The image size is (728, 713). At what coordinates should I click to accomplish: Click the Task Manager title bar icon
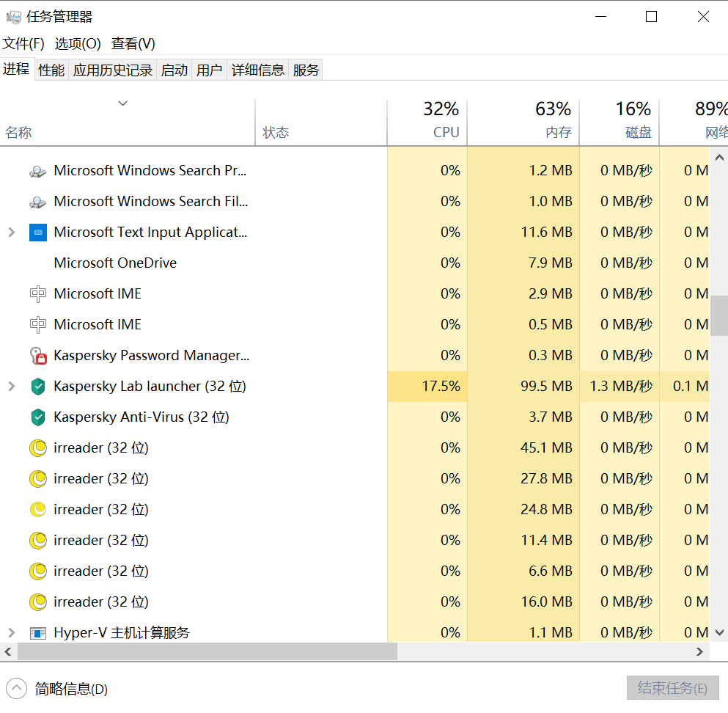[x=13, y=17]
